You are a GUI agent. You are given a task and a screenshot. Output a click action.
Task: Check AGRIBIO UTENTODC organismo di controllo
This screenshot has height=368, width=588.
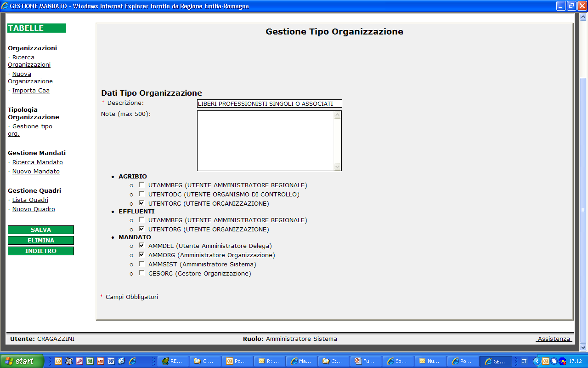click(x=141, y=194)
